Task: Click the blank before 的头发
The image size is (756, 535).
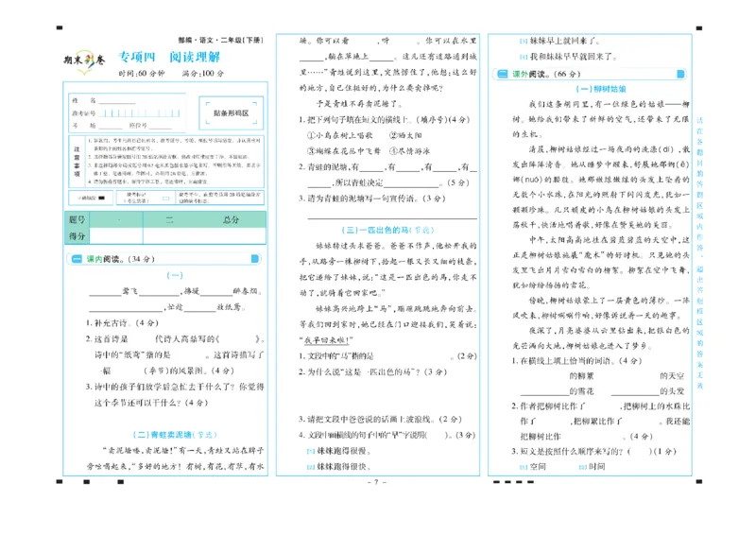Action: (x=635, y=391)
